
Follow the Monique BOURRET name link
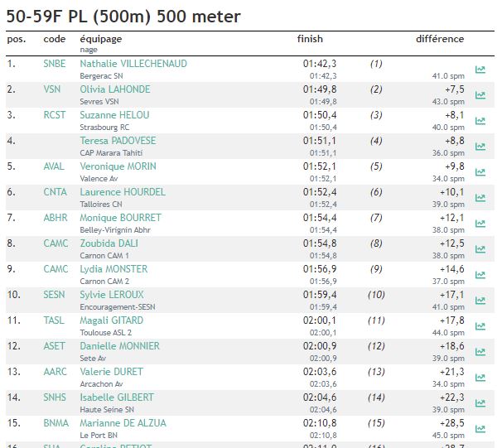[120, 218]
